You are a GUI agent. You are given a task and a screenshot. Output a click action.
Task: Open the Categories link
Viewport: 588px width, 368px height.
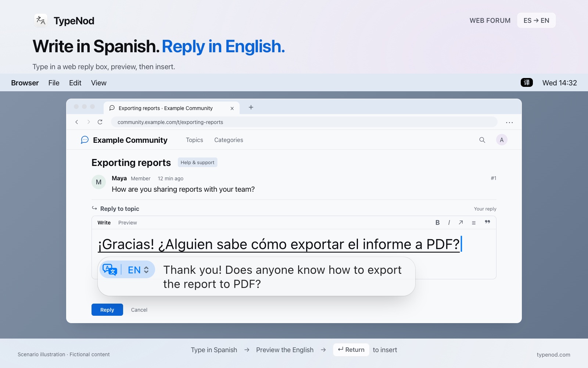(x=229, y=140)
